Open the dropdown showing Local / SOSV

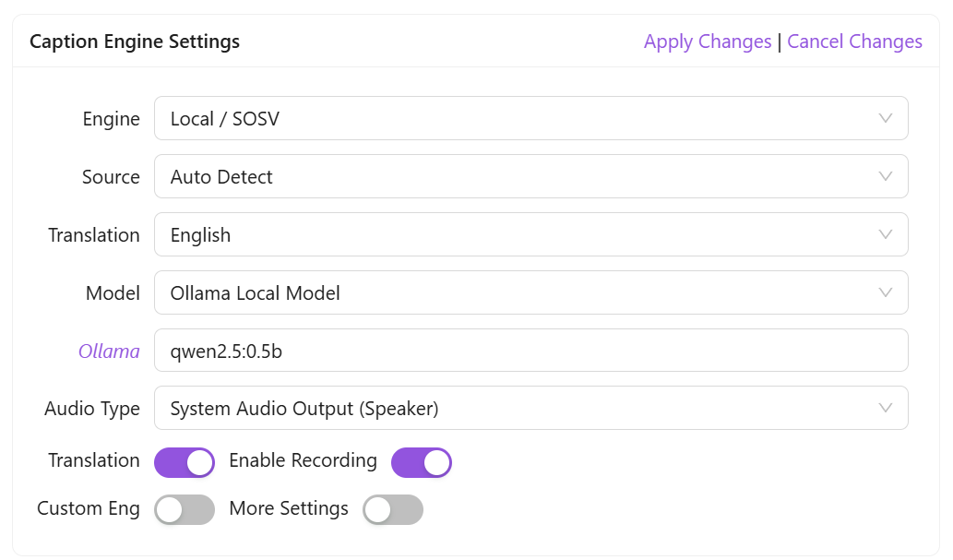pyautogui.click(x=517, y=118)
